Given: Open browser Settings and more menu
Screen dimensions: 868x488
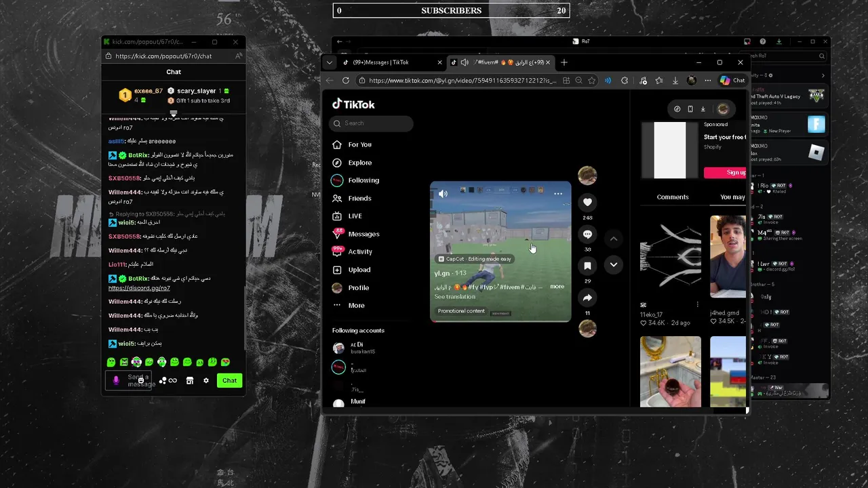Looking at the screenshot, I should (708, 81).
